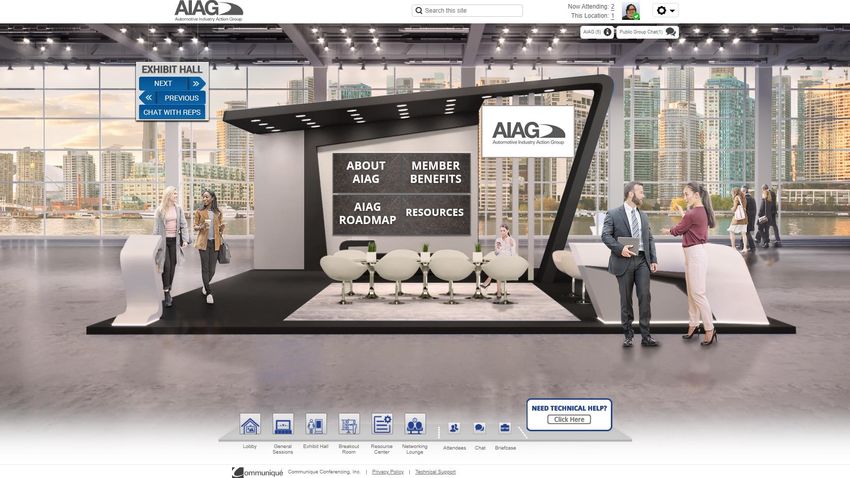Viewport: 850px width, 478px height.
Task: Click the Now Attending count
Action: pyautogui.click(x=613, y=7)
